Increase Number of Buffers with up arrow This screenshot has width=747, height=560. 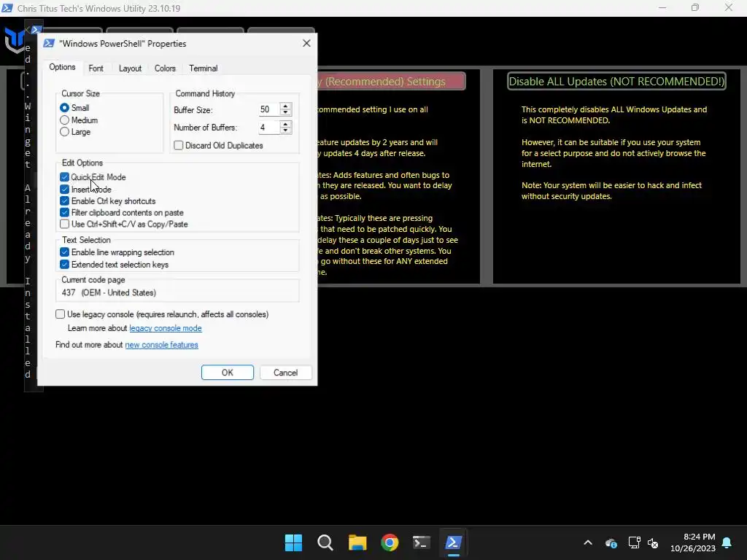pyautogui.click(x=285, y=124)
